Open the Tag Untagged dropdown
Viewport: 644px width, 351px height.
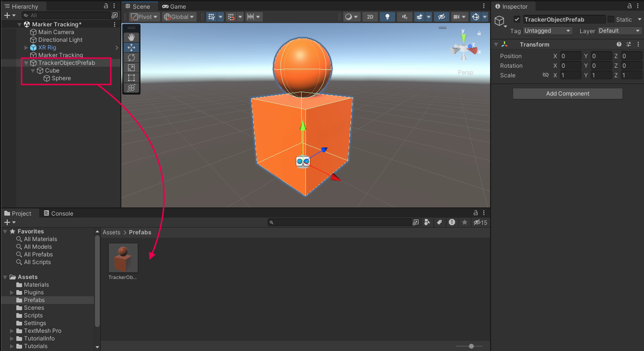pos(548,31)
